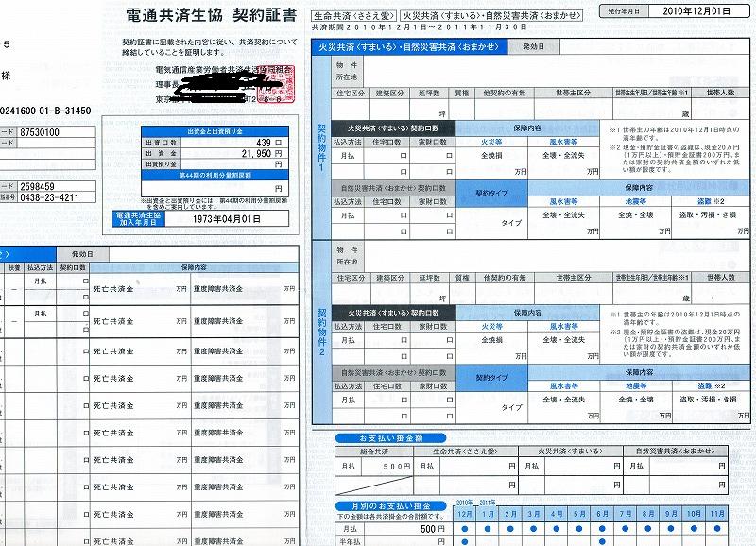Select the 21,950 円 amount

click(x=262, y=153)
